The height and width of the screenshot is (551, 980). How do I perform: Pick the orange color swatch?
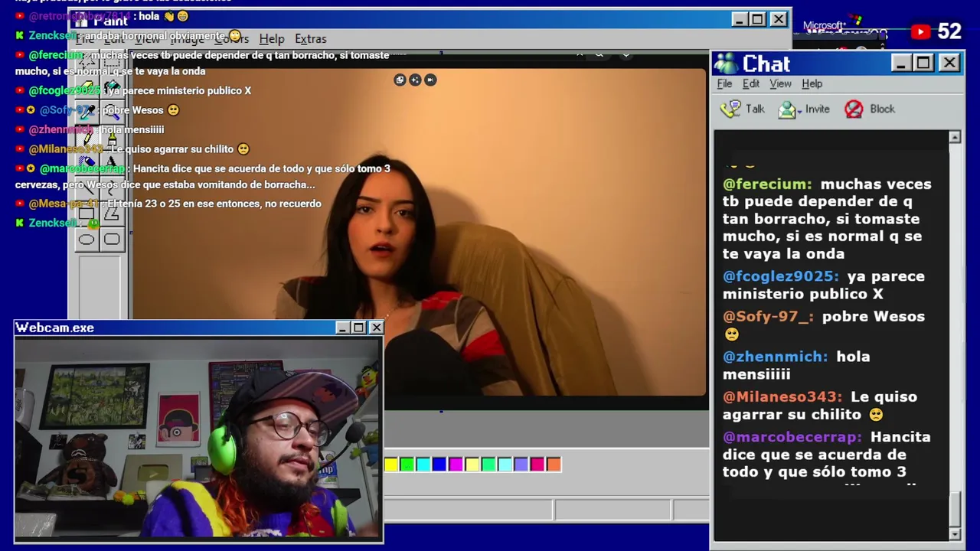point(554,464)
